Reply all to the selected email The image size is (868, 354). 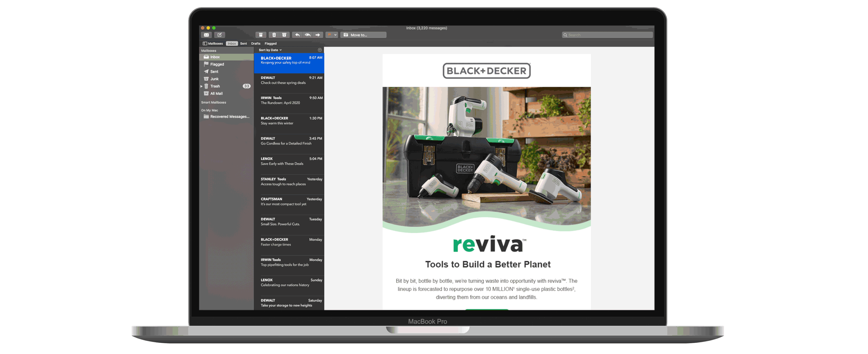308,35
